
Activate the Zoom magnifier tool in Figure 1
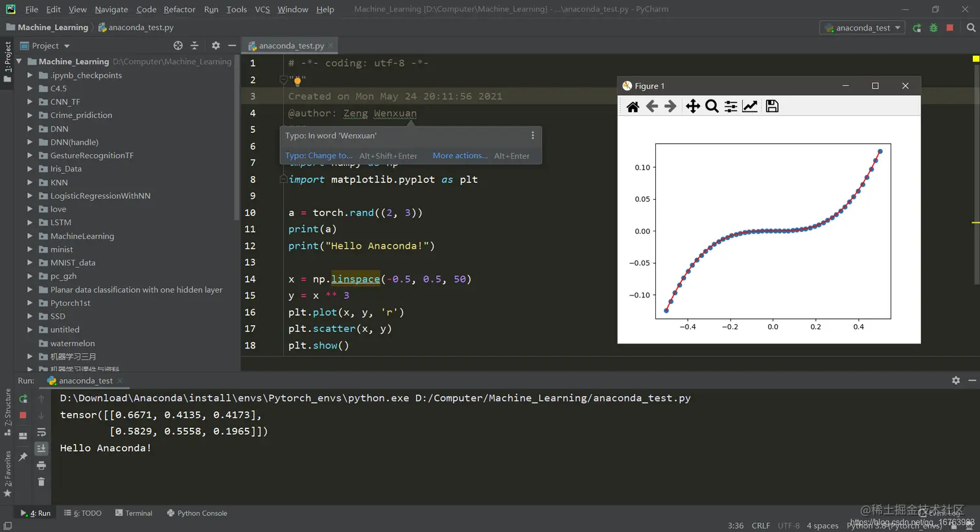(x=712, y=106)
